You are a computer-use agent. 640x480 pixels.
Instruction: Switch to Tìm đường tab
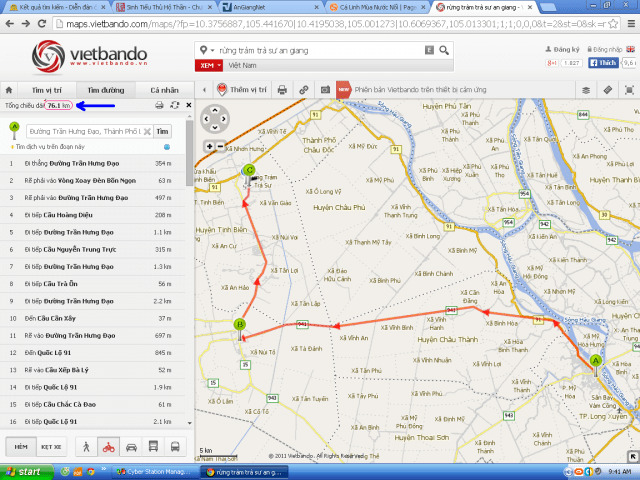(106, 90)
